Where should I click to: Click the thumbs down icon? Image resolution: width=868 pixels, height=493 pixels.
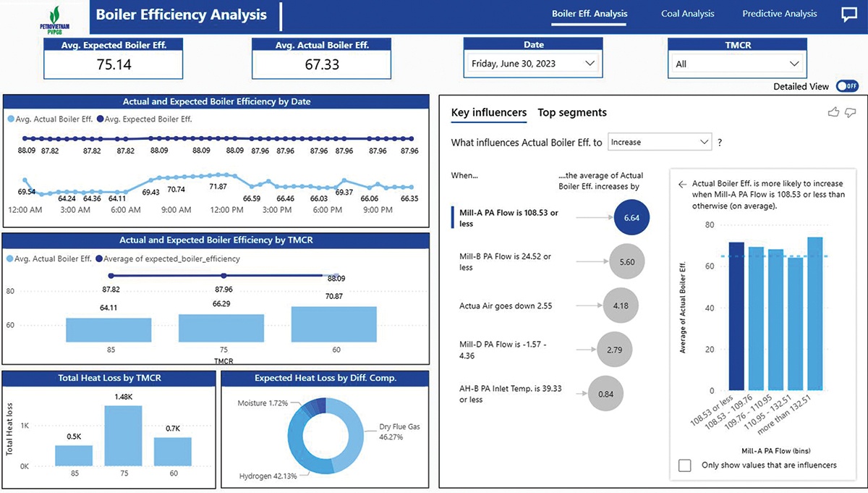[x=850, y=112]
